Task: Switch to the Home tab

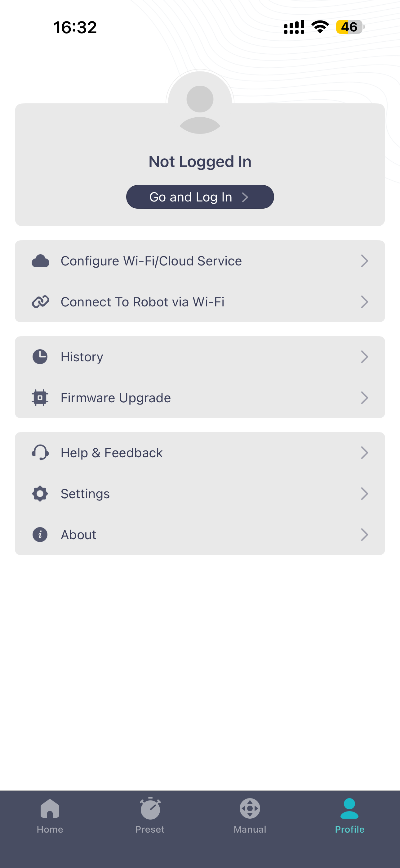Action: [x=50, y=816]
